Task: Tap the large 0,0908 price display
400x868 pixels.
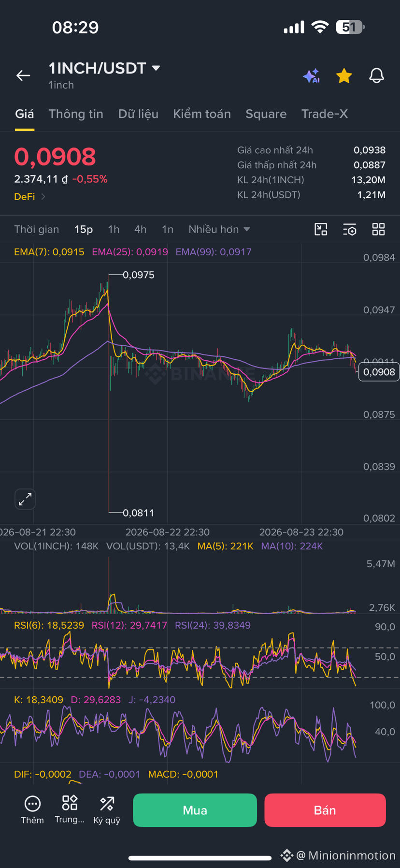Action: [55, 157]
